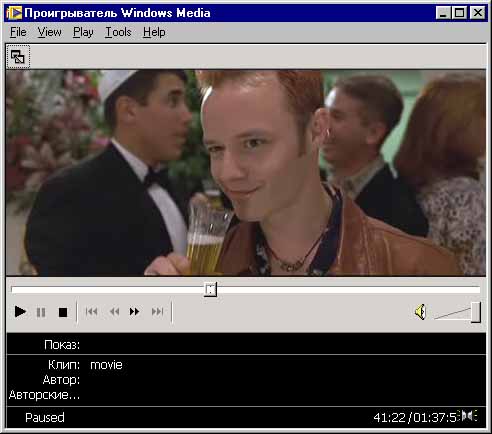Image resolution: width=492 pixels, height=434 pixels.
Task: Click the fast forward icon
Action: click(x=135, y=312)
